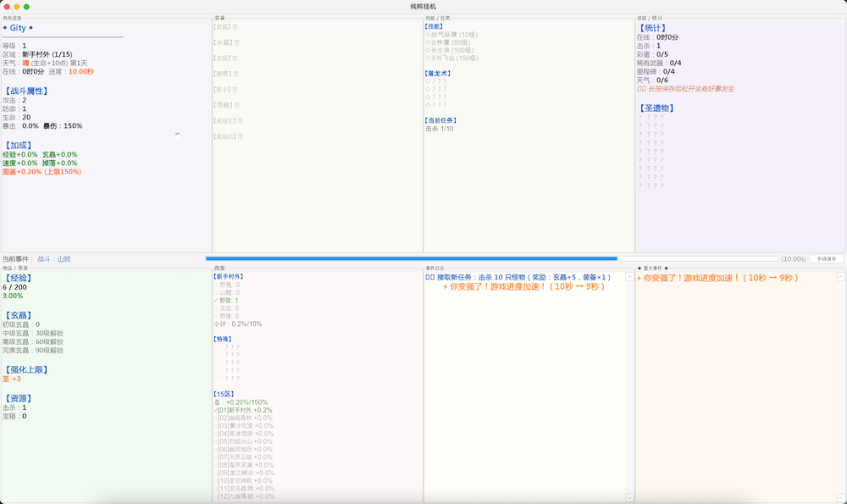Click the orange 进度 10.00秒 value
The width and height of the screenshot is (847, 504).
[x=81, y=72]
